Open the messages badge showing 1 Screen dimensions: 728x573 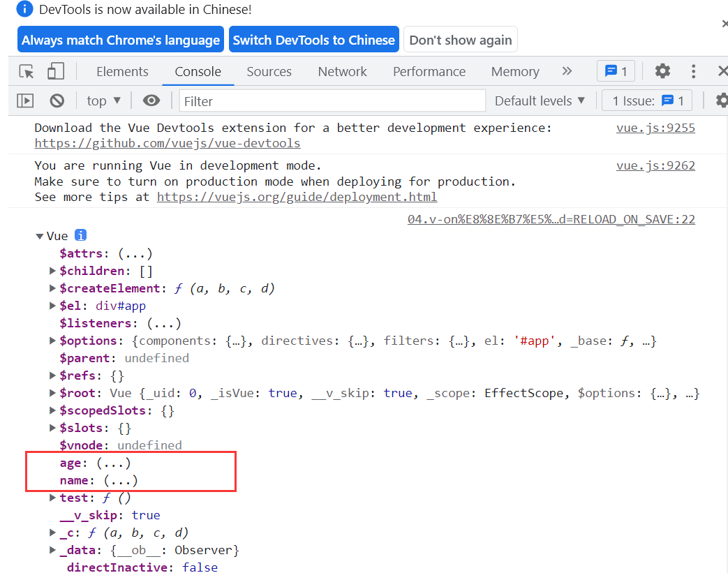click(616, 71)
